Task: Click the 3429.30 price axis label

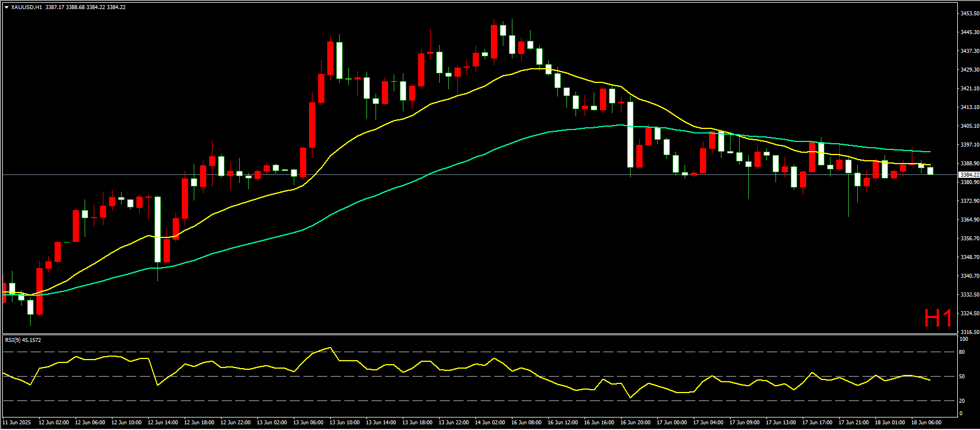Action: pos(969,69)
